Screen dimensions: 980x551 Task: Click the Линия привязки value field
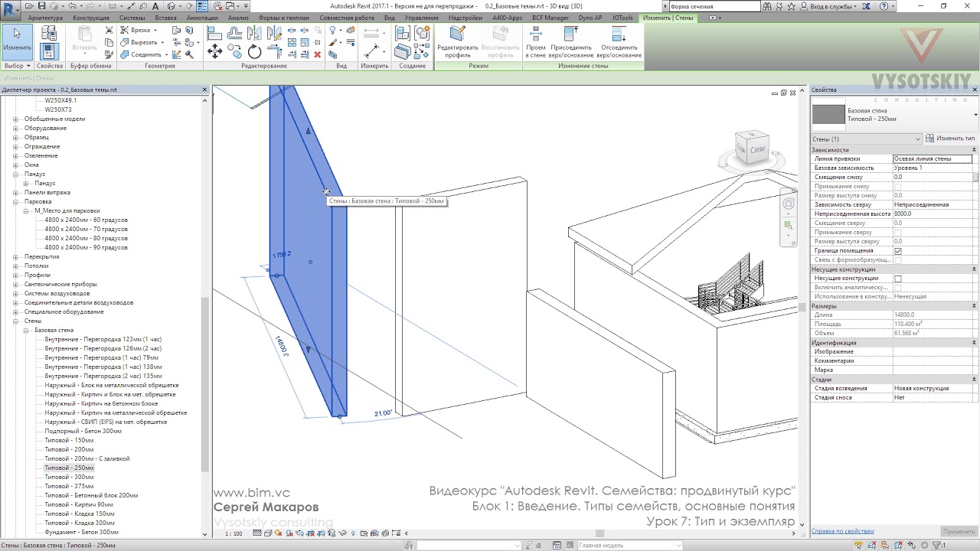pos(933,159)
